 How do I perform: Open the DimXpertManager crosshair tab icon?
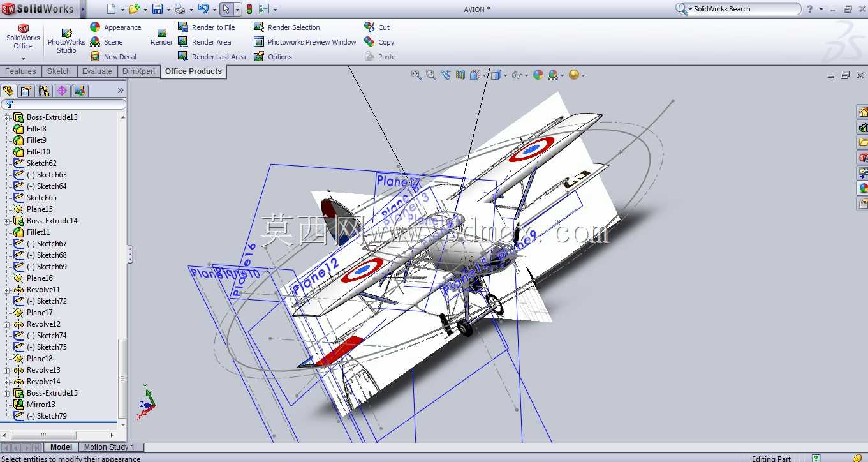(62, 91)
